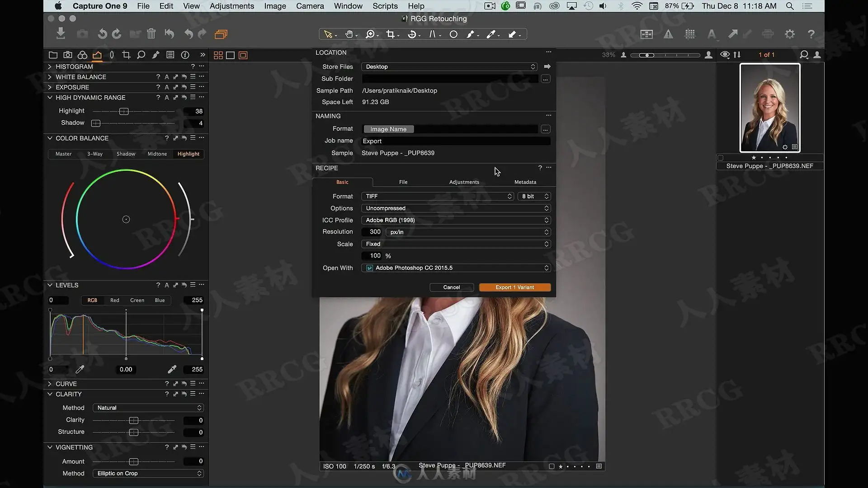Adjust the Highlight slider handle
The image size is (868, 488).
click(124, 111)
